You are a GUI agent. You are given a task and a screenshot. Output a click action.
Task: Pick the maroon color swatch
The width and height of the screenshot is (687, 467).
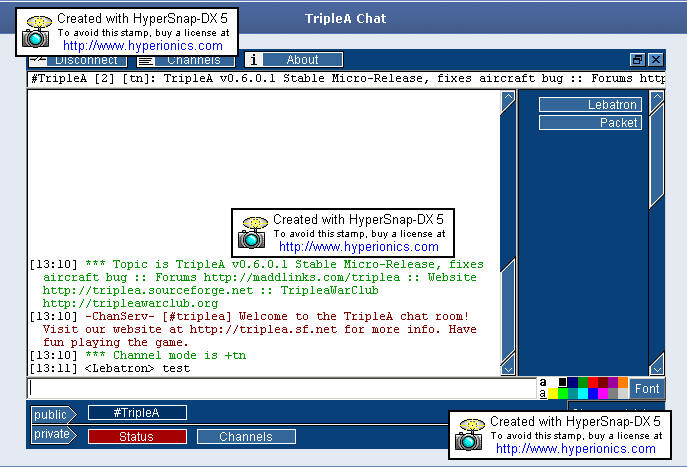tap(603, 382)
